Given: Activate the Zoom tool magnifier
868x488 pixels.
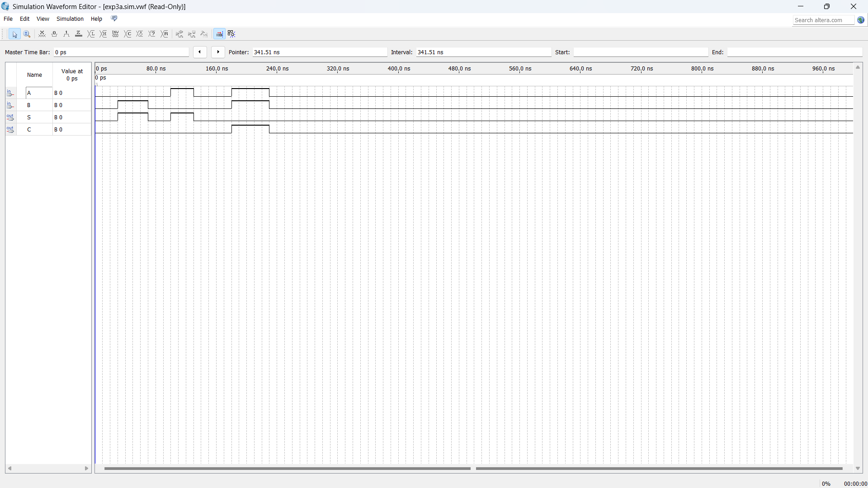Looking at the screenshot, I should point(27,34).
